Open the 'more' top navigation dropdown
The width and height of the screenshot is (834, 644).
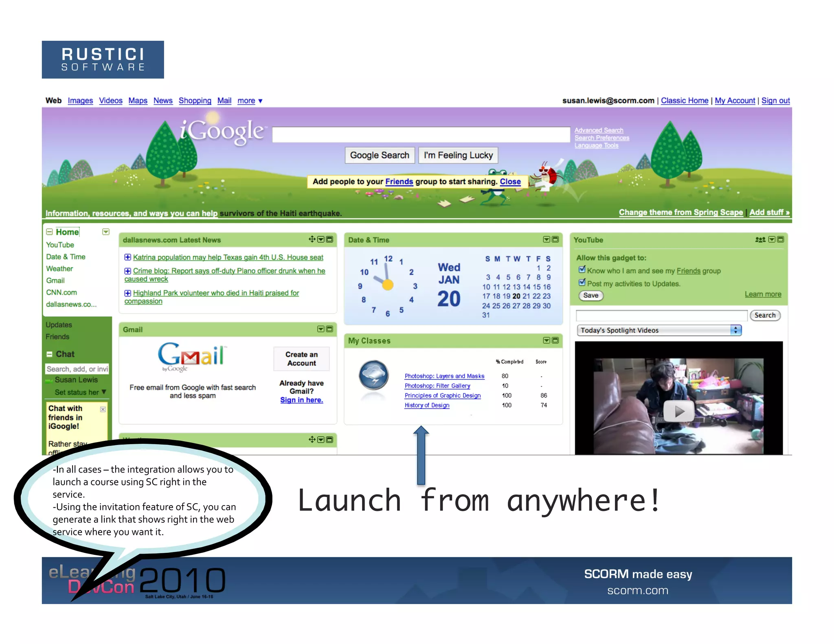250,101
